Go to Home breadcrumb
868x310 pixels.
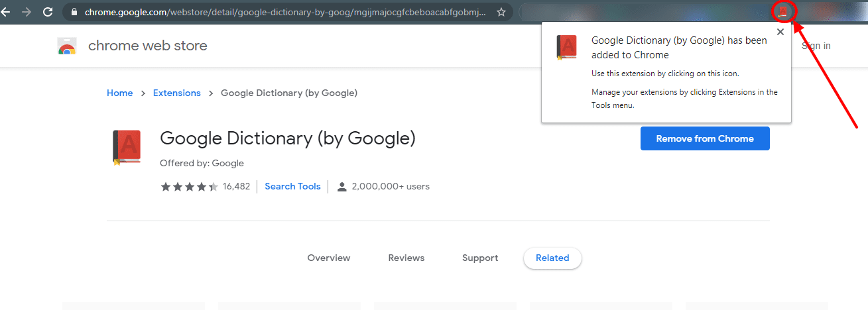[120, 93]
